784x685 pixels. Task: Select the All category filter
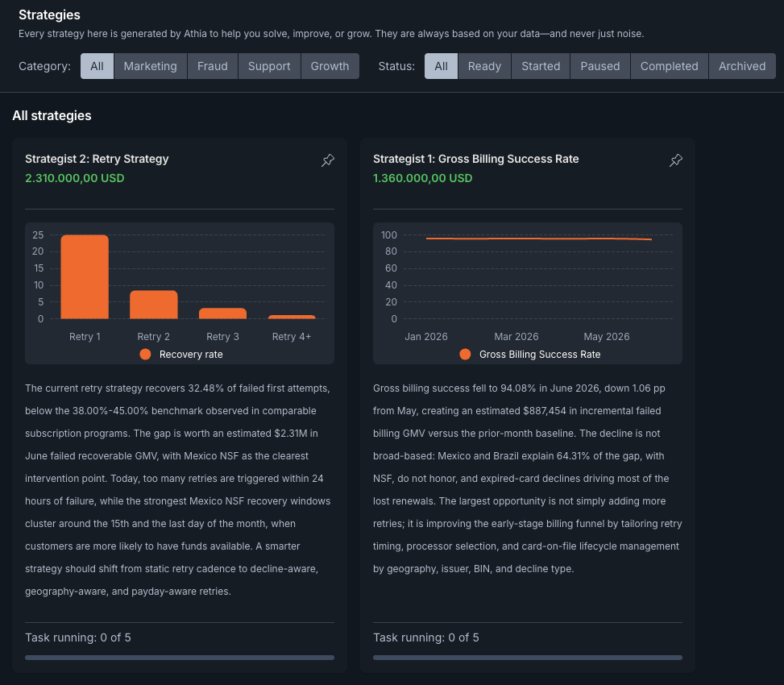click(97, 66)
